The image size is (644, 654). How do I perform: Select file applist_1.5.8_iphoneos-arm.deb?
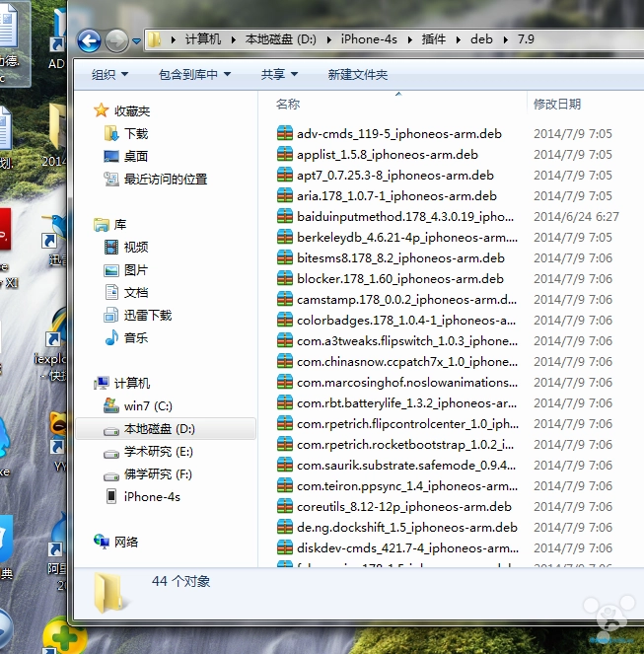[x=387, y=154]
